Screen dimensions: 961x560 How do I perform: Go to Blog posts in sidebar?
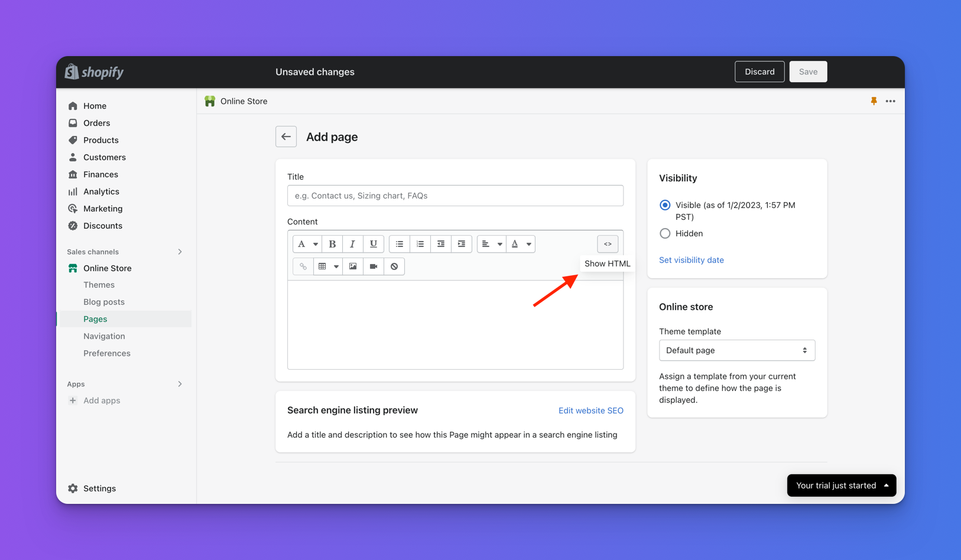(104, 302)
